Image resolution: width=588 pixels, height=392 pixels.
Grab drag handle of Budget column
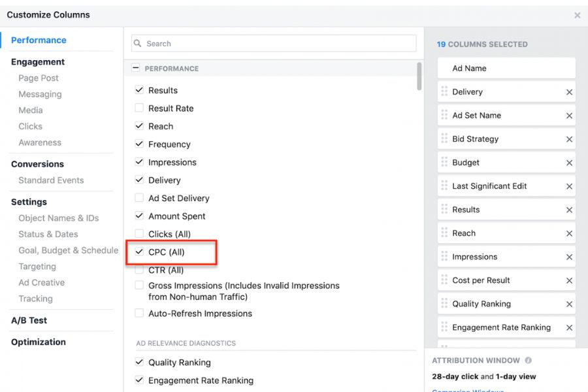tap(444, 162)
